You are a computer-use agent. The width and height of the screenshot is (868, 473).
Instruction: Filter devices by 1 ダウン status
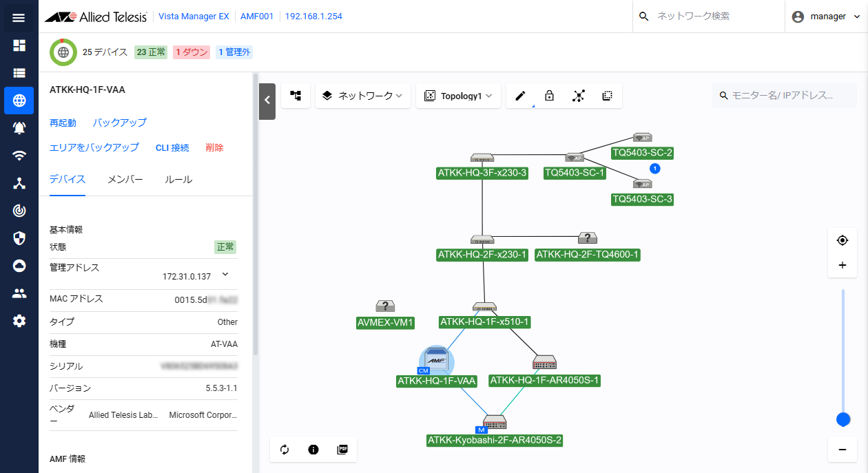[192, 52]
